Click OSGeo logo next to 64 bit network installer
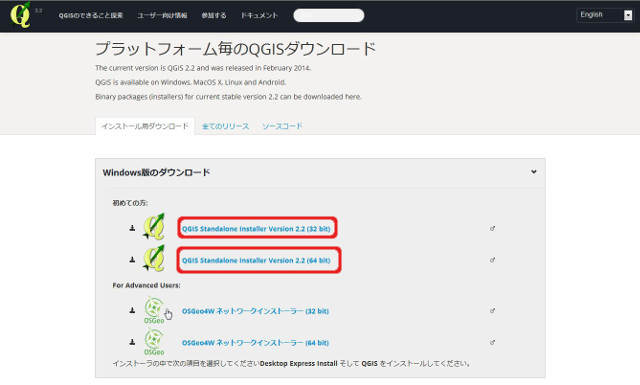The height and width of the screenshot is (385, 640). point(154,342)
